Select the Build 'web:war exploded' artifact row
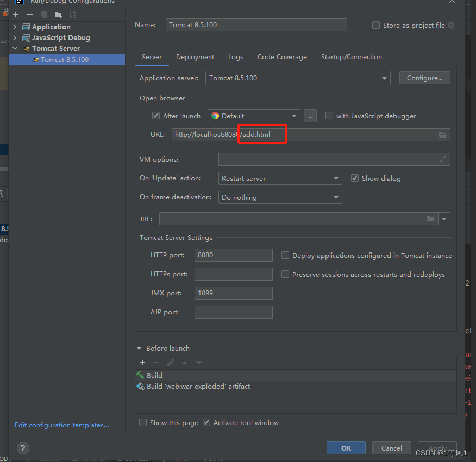The width and height of the screenshot is (476, 462). [296, 387]
